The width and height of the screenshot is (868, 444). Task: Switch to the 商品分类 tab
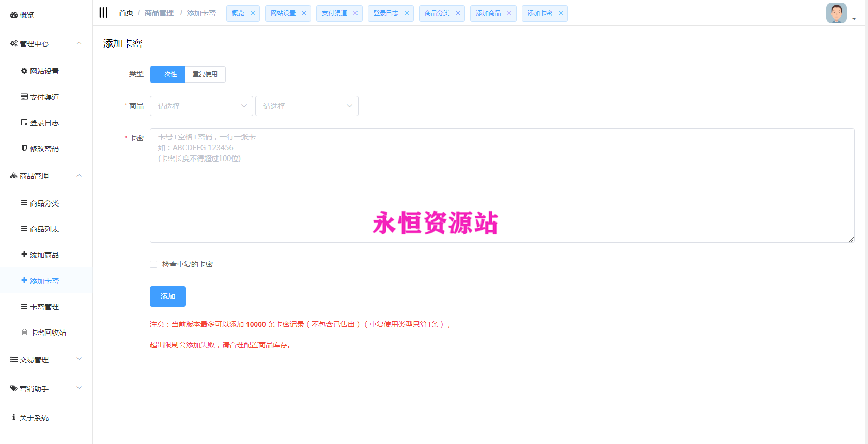pyautogui.click(x=437, y=13)
